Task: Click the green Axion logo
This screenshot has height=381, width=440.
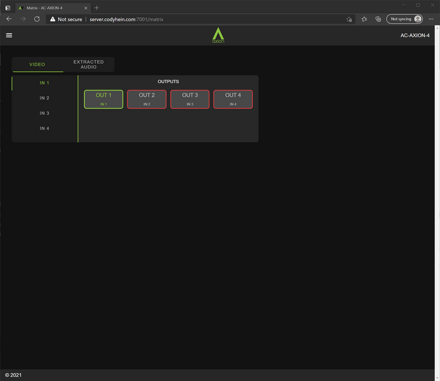Action: [218, 35]
